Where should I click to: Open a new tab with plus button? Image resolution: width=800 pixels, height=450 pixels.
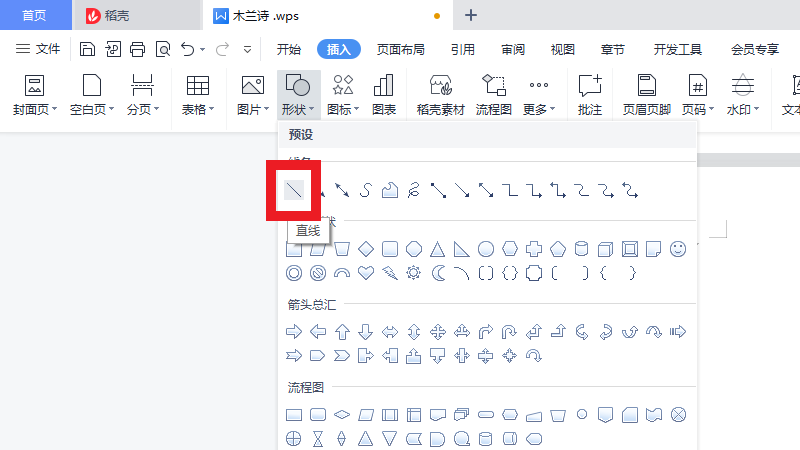pos(471,15)
